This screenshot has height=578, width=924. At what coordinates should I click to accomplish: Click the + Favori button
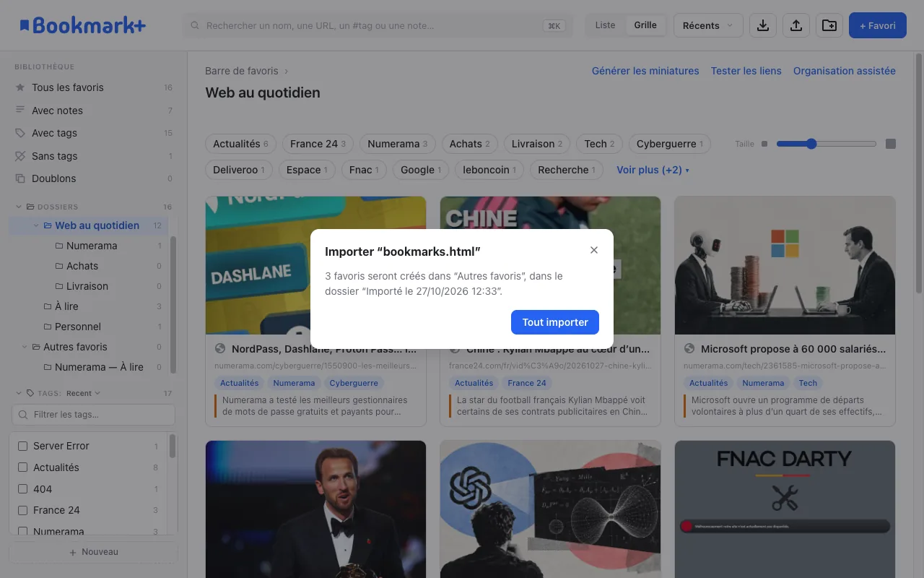click(877, 25)
